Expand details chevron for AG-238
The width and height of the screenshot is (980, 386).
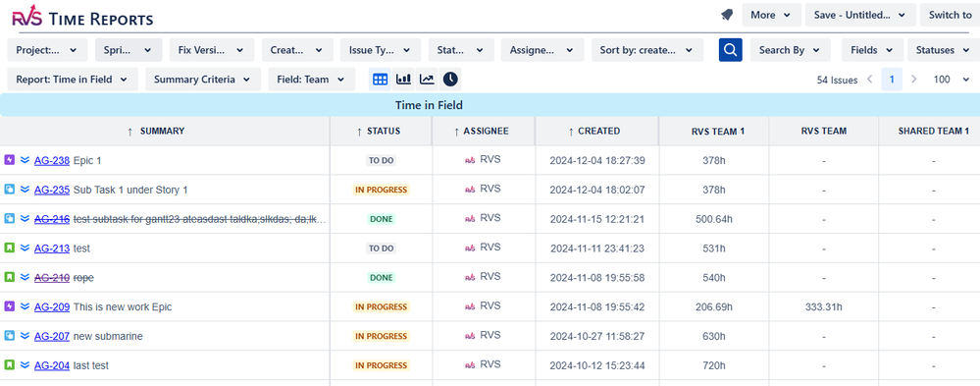25,160
